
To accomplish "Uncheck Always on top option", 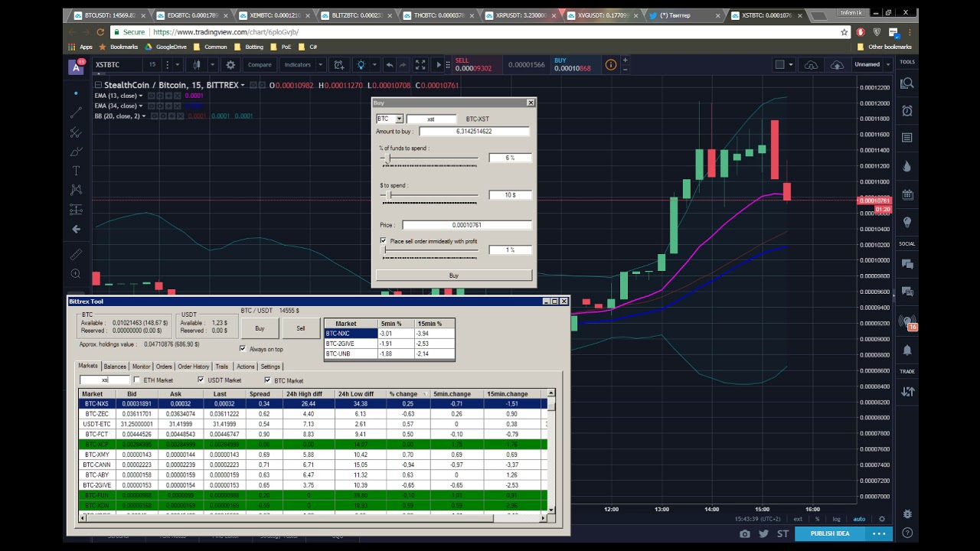I will 243,349.
